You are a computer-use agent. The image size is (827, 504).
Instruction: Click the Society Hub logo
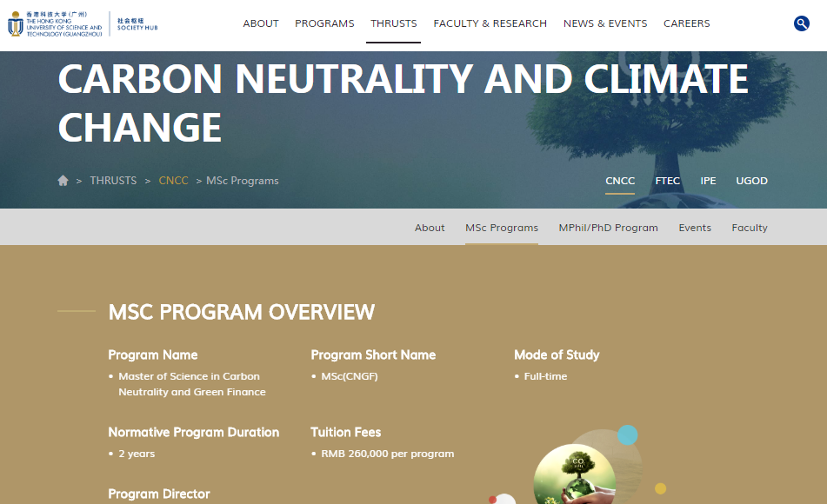tap(137, 24)
